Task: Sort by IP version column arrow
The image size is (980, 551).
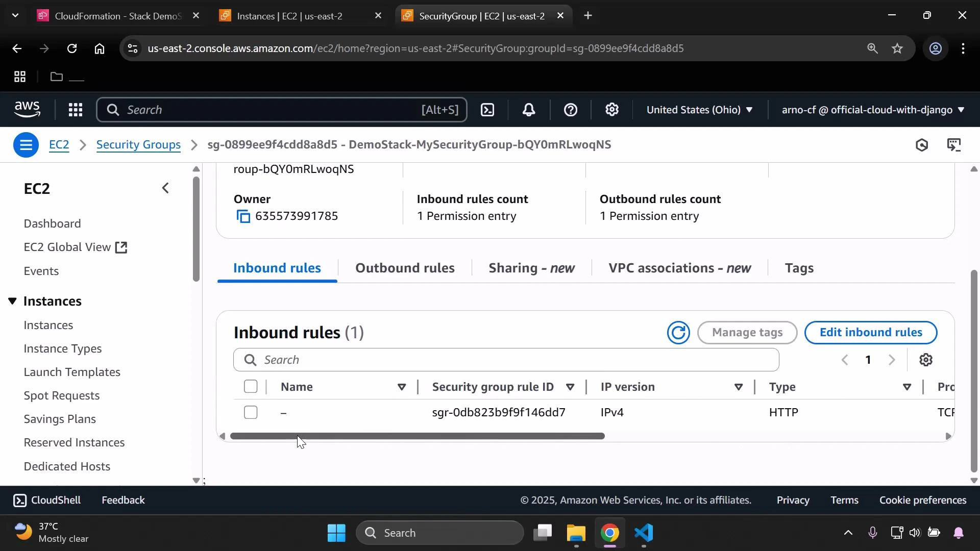Action: pos(739,387)
